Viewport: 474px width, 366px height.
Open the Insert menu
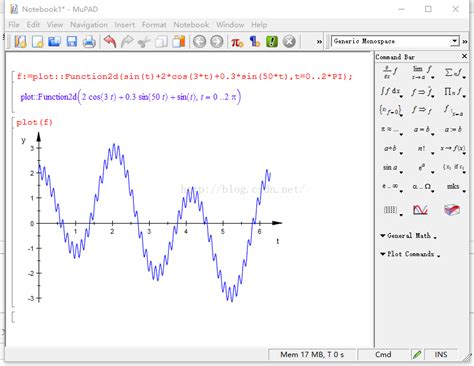tap(125, 25)
